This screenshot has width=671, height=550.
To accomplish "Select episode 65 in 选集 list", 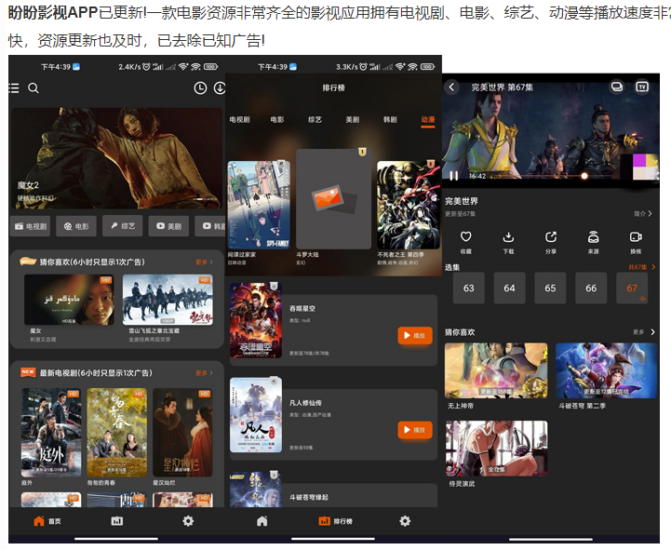I will click(550, 288).
